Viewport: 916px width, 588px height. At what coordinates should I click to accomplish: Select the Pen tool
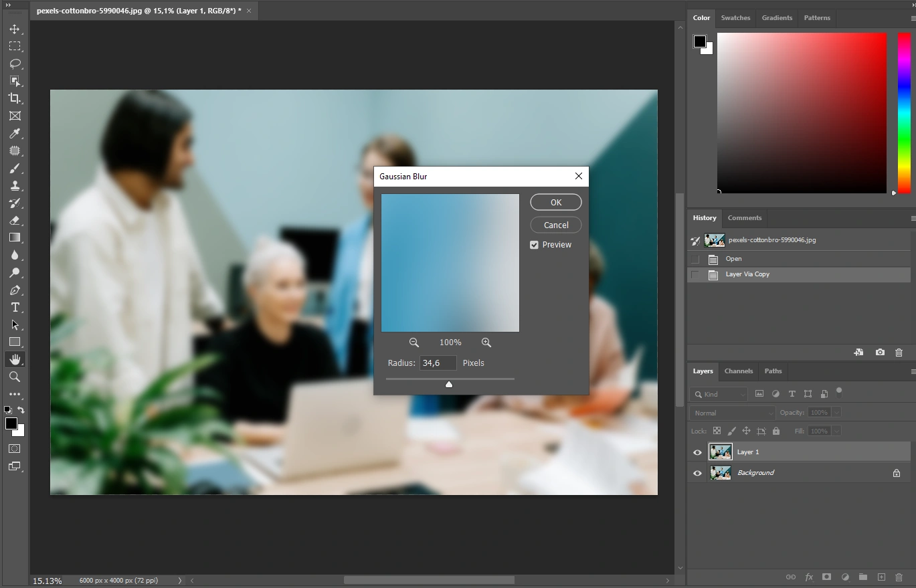click(x=15, y=290)
